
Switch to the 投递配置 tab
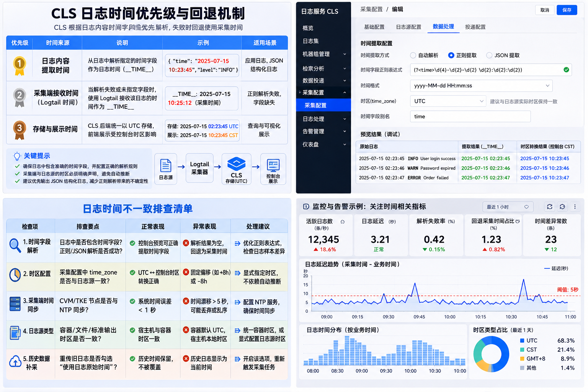coord(475,27)
